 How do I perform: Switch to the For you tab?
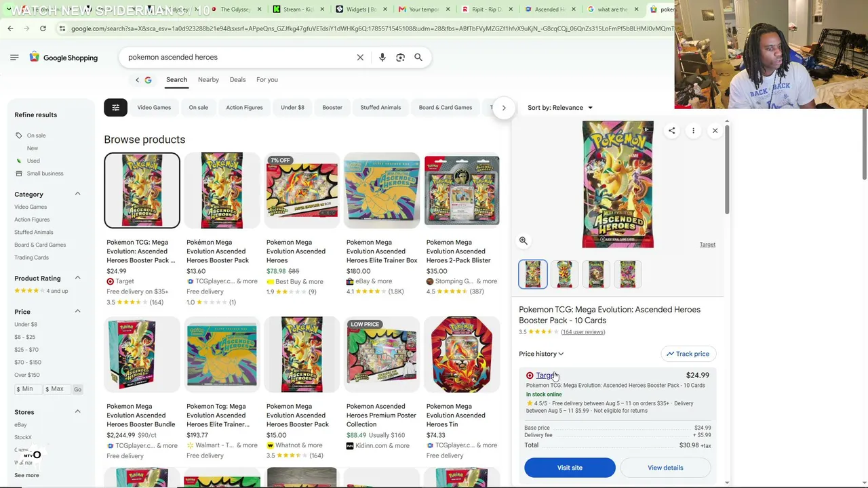[x=267, y=80]
